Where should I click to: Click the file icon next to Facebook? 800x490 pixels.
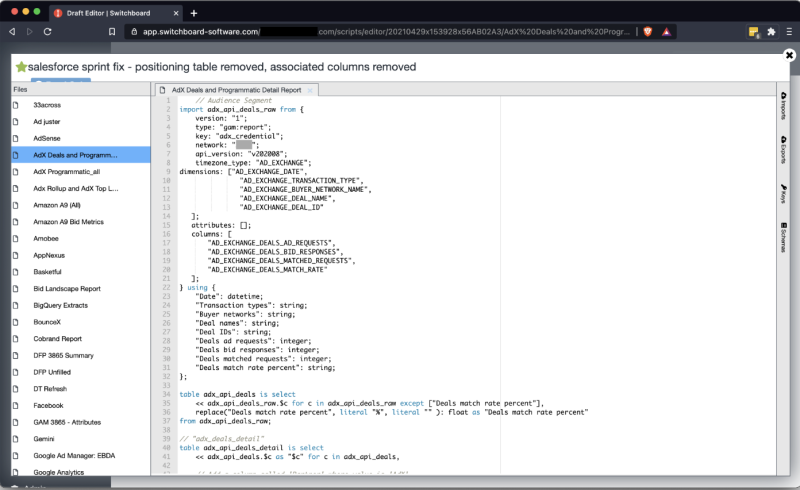16,406
